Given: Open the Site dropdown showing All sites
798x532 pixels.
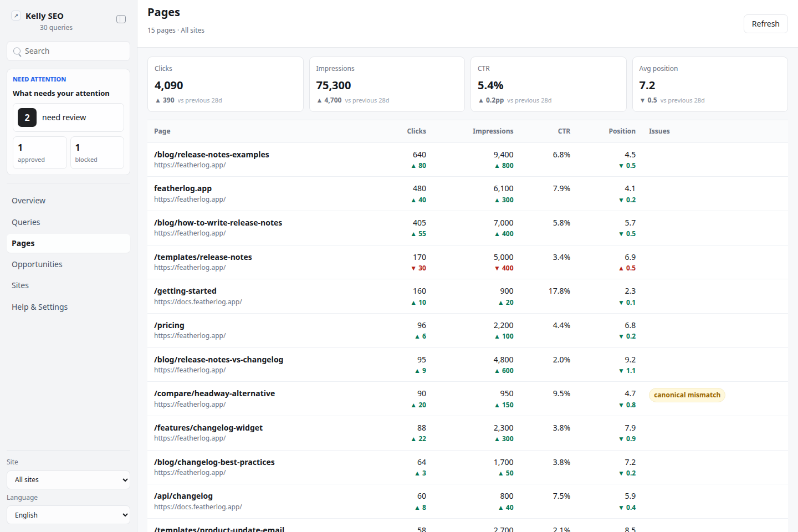Looking at the screenshot, I should 68,480.
